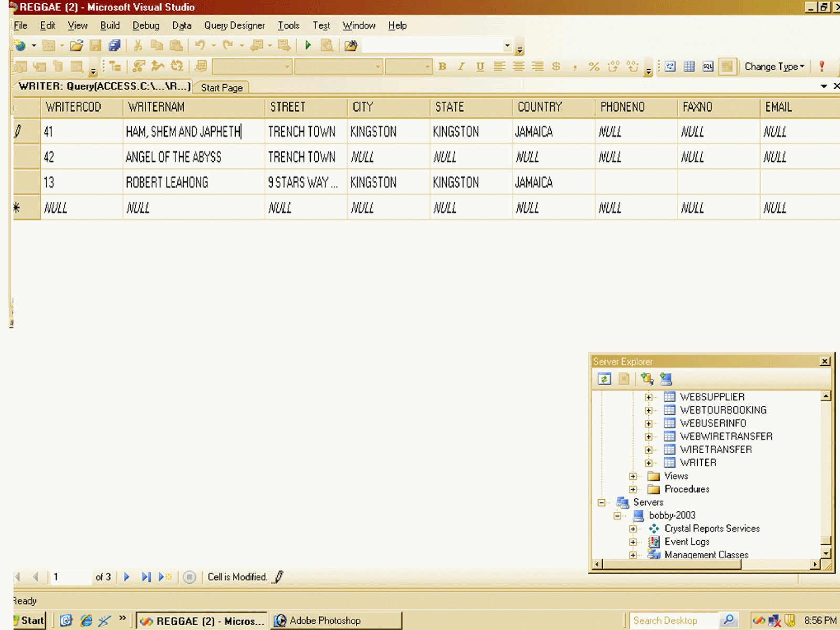Select the Cut icon on the toolbar
840x630 pixels.
139,46
